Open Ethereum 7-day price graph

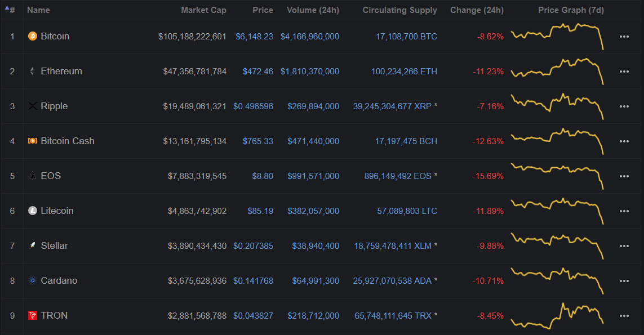click(x=557, y=72)
